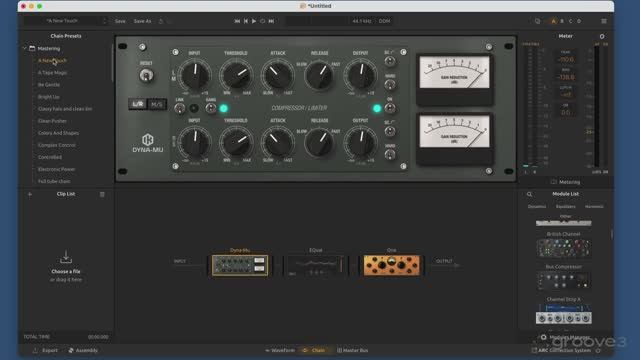Delete clip using trash icon in Clip List
Image resolution: width=640 pixels, height=360 pixels.
click(x=102, y=194)
